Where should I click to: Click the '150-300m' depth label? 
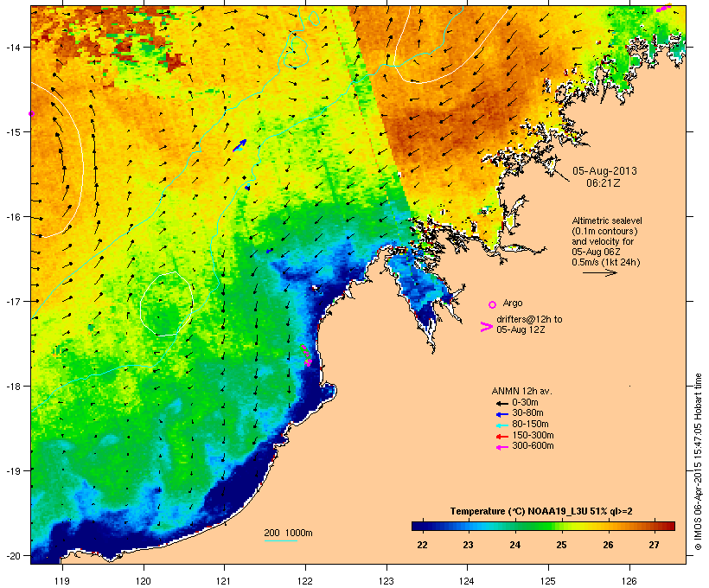pyautogui.click(x=533, y=435)
